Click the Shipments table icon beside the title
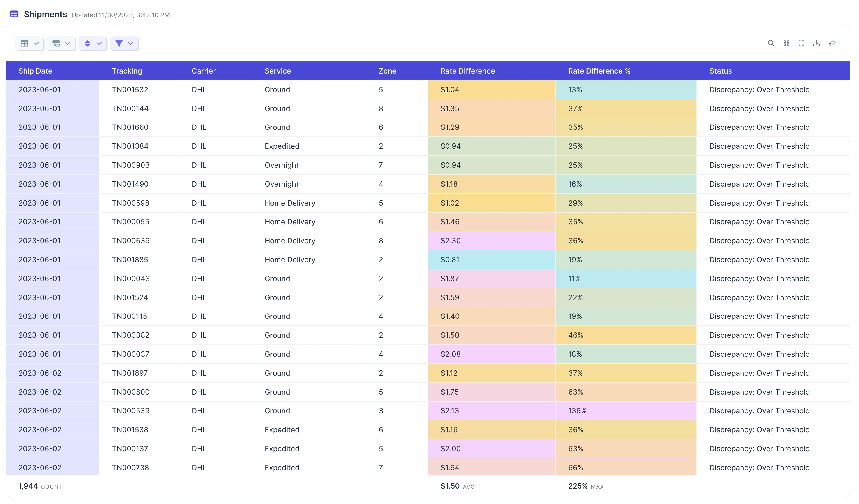The height and width of the screenshot is (504, 859). coord(14,14)
